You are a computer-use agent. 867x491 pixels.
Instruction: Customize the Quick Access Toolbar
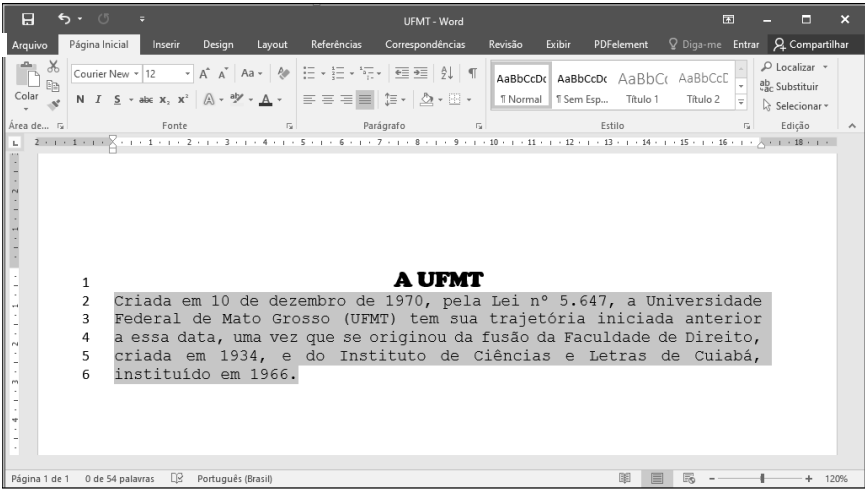(142, 19)
